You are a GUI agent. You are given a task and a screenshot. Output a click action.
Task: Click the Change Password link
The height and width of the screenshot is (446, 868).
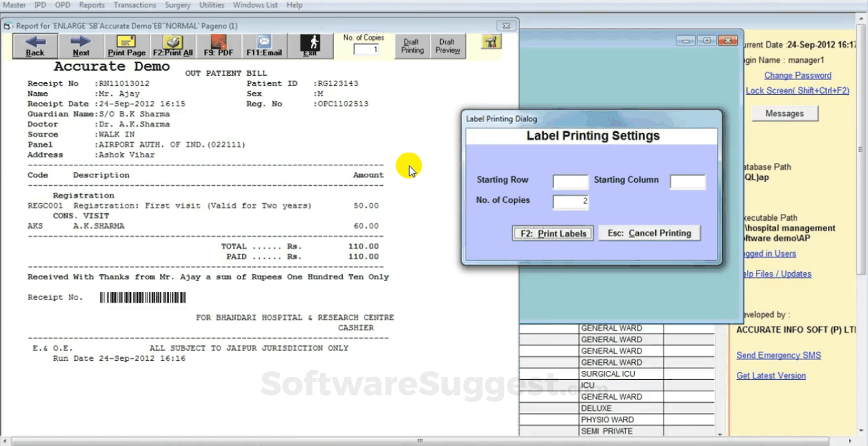coord(797,75)
